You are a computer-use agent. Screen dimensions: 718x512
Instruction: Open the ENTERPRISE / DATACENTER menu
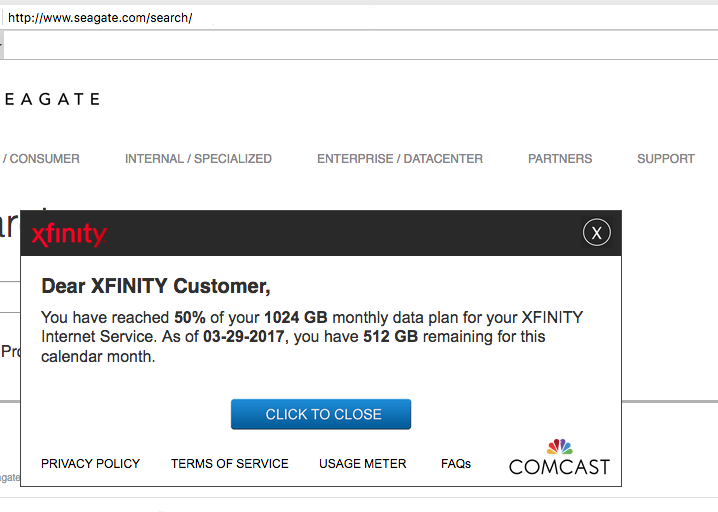(400, 158)
